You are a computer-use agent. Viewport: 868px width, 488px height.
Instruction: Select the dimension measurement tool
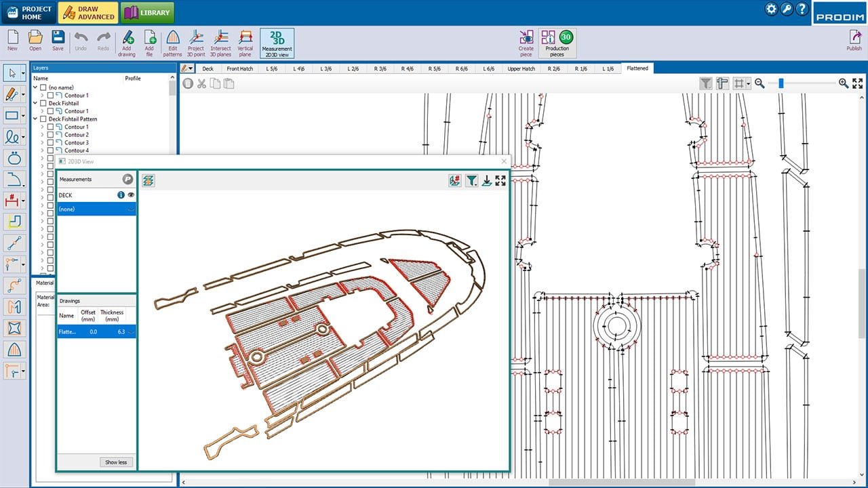(12, 201)
